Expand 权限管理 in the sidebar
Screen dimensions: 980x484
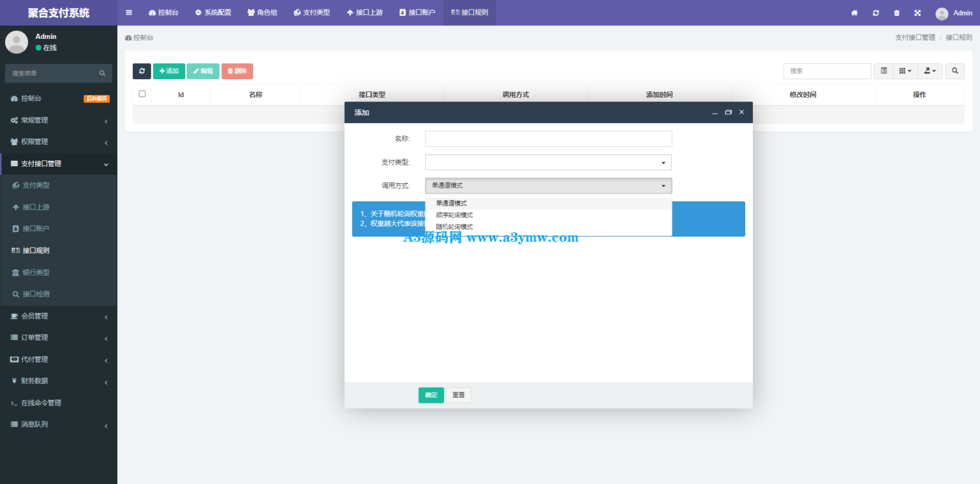coord(59,142)
